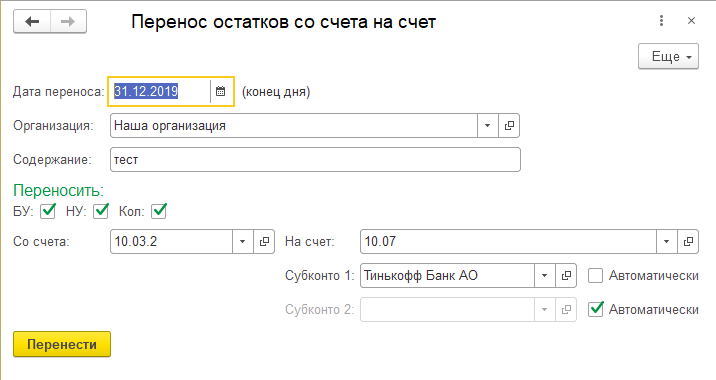Screen dimensions: 716x380
Task: Open the calendar picker for transfer date
Action: [x=221, y=91]
